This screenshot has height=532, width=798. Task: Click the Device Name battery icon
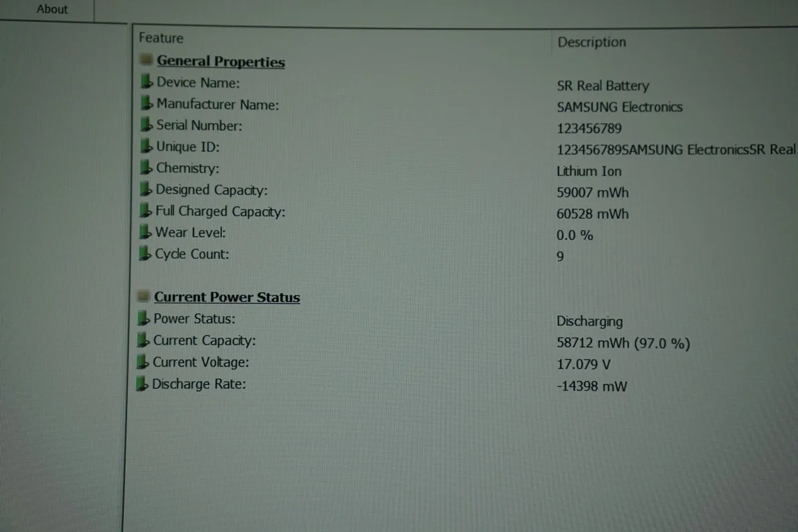pyautogui.click(x=147, y=82)
